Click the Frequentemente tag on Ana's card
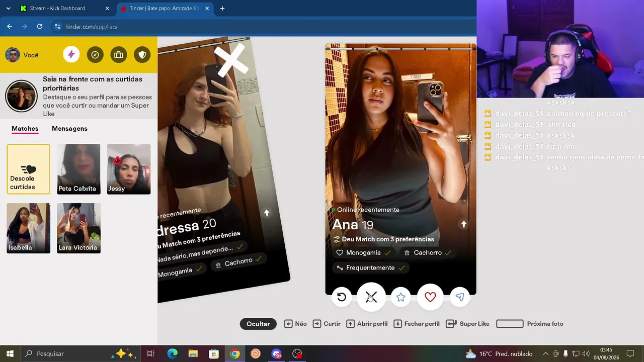The image size is (644, 362). [x=370, y=267]
